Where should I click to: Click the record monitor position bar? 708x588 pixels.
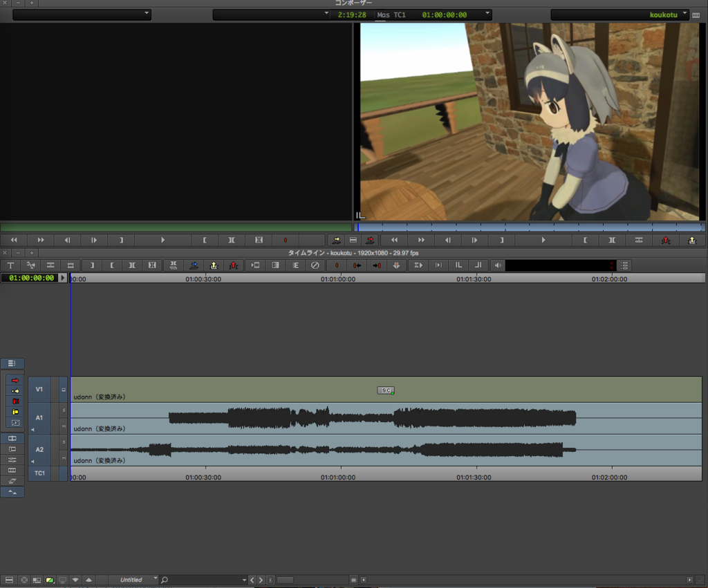(x=530, y=227)
